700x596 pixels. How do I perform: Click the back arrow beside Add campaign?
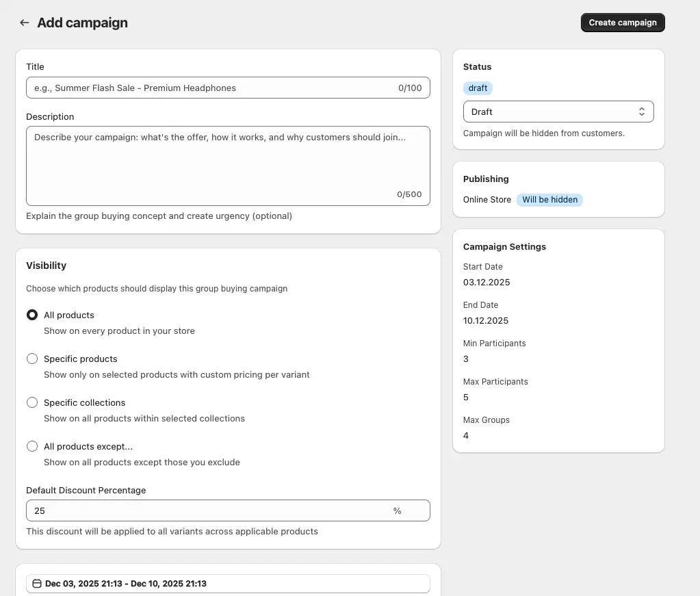coord(24,22)
